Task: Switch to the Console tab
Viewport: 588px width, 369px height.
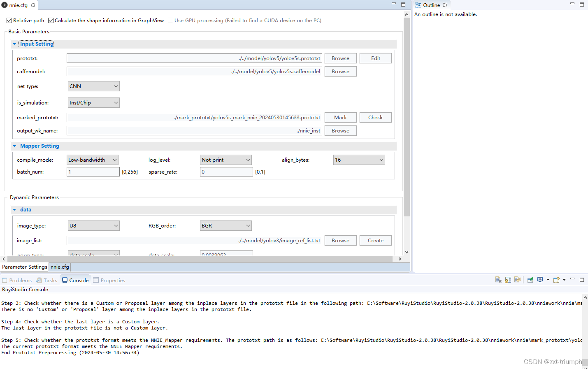Action: tap(75, 280)
